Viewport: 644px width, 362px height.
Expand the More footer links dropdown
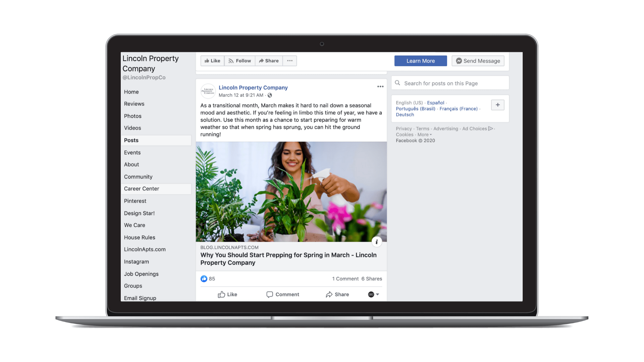click(425, 134)
